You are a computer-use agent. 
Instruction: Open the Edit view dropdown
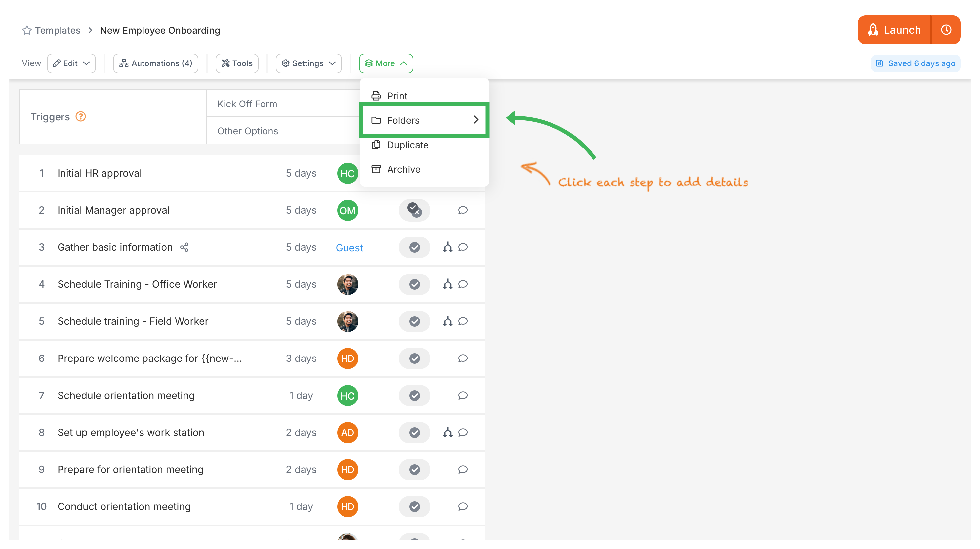pyautogui.click(x=71, y=63)
